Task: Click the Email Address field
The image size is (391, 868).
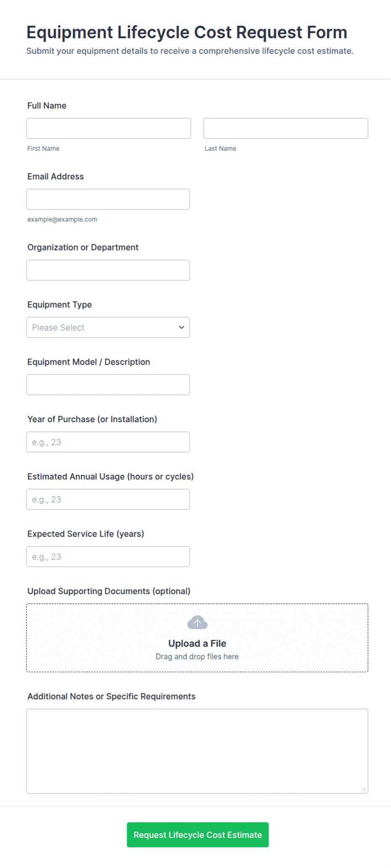Action: coord(108,199)
